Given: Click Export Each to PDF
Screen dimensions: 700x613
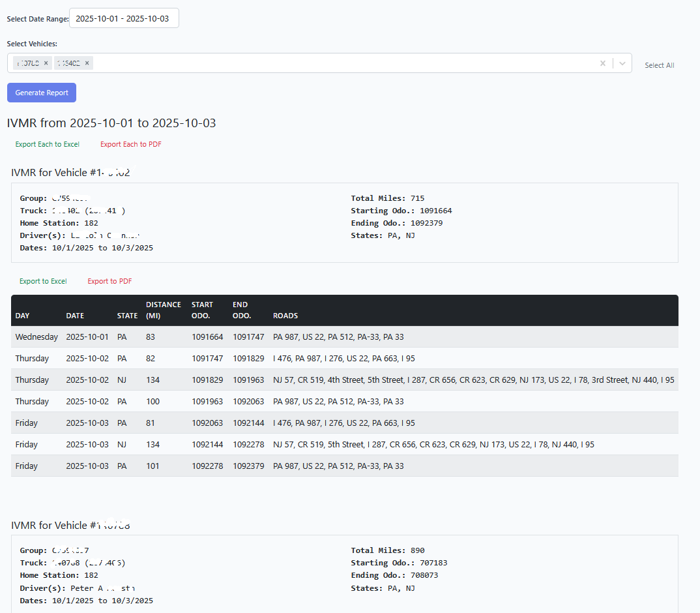Looking at the screenshot, I should (130, 144).
